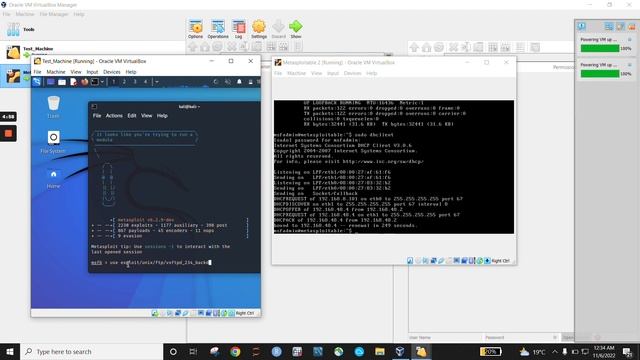This screenshot has height=360, width=640.
Task: Open View menu in Test_Machine window
Action: pos(76,72)
